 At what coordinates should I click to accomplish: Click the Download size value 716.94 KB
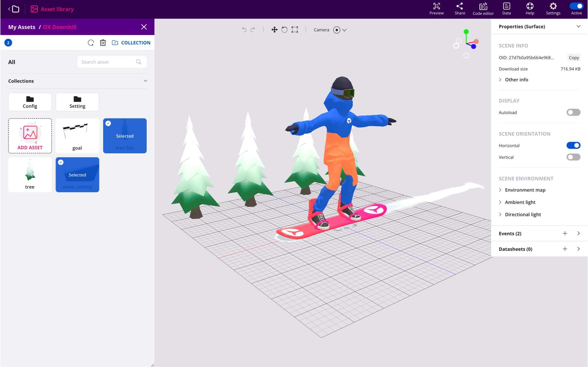pyautogui.click(x=570, y=69)
